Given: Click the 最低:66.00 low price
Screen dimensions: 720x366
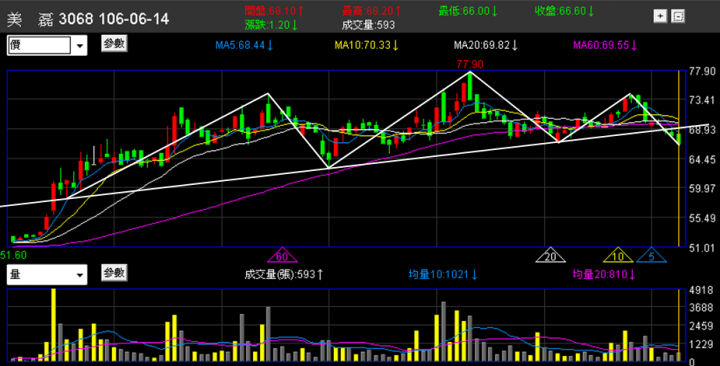Looking at the screenshot, I should click(x=468, y=11).
